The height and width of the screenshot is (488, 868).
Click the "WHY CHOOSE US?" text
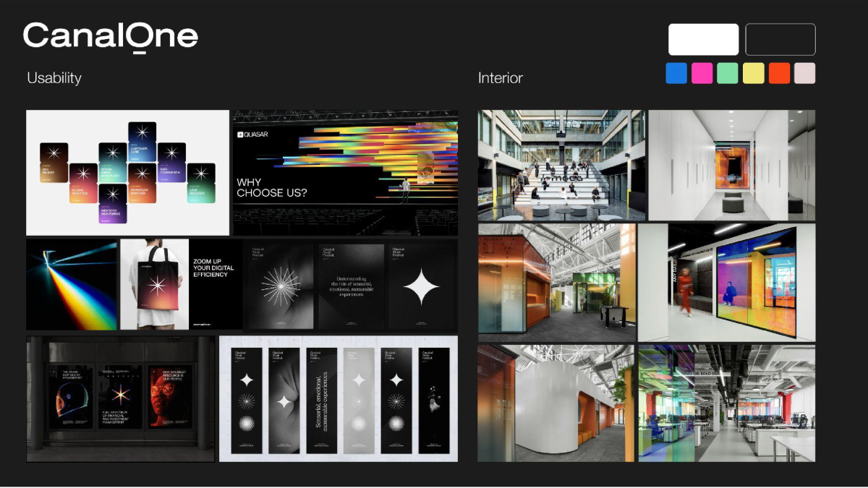tap(272, 188)
